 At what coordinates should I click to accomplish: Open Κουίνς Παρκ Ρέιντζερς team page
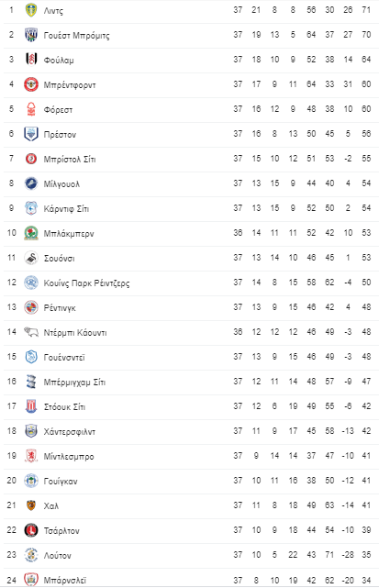pyautogui.click(x=86, y=283)
